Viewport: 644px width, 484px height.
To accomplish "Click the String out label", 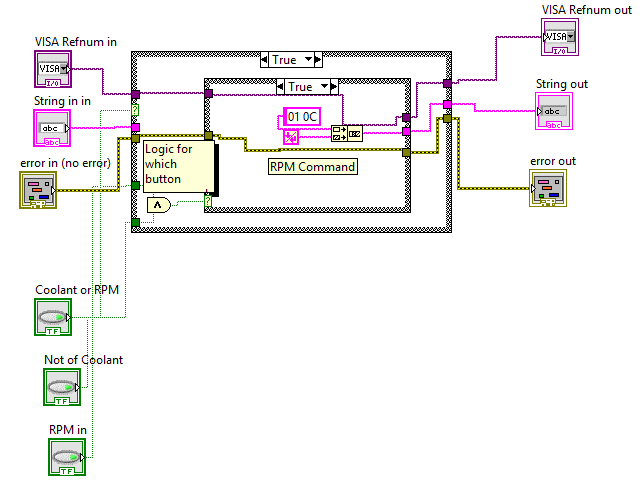I will pyautogui.click(x=561, y=84).
